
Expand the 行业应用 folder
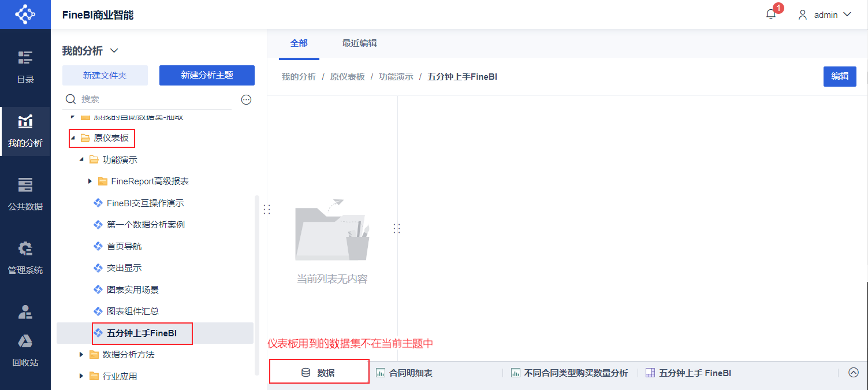(81, 376)
